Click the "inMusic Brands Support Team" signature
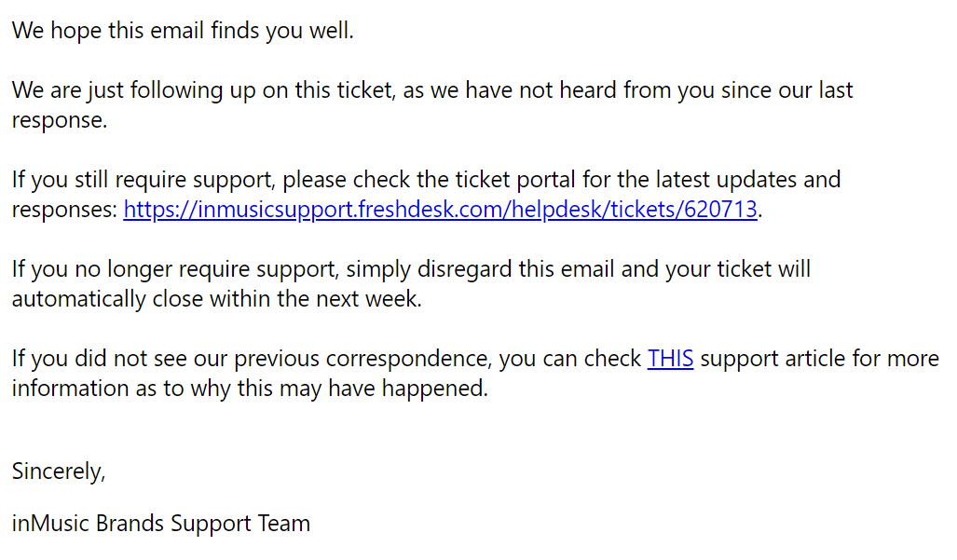 (x=161, y=524)
